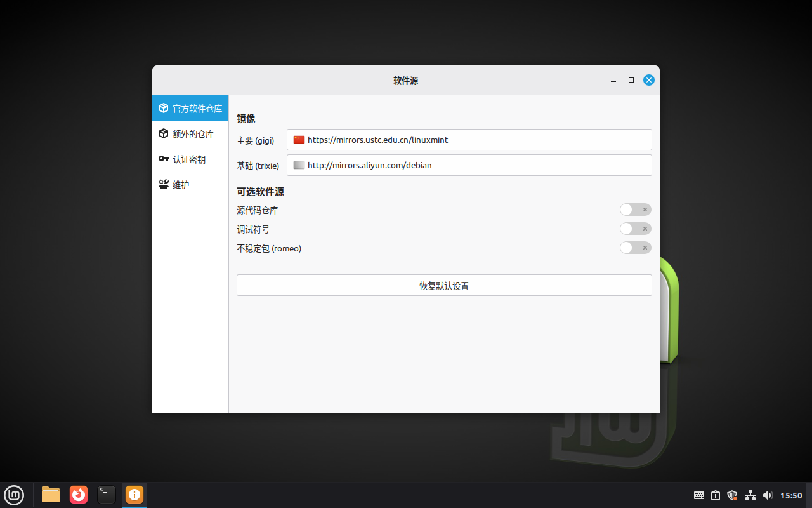Click the gray flag icon in base mirror field
The width and height of the screenshot is (812, 508).
tap(299, 165)
